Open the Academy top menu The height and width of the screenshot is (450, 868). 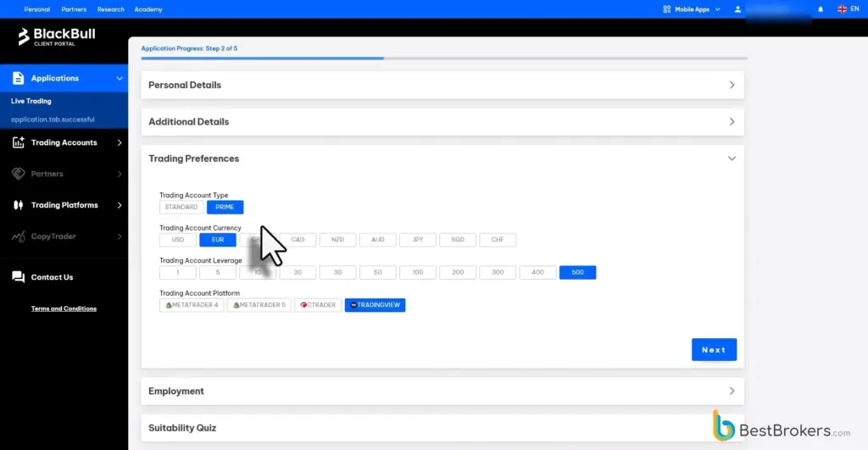pos(148,9)
